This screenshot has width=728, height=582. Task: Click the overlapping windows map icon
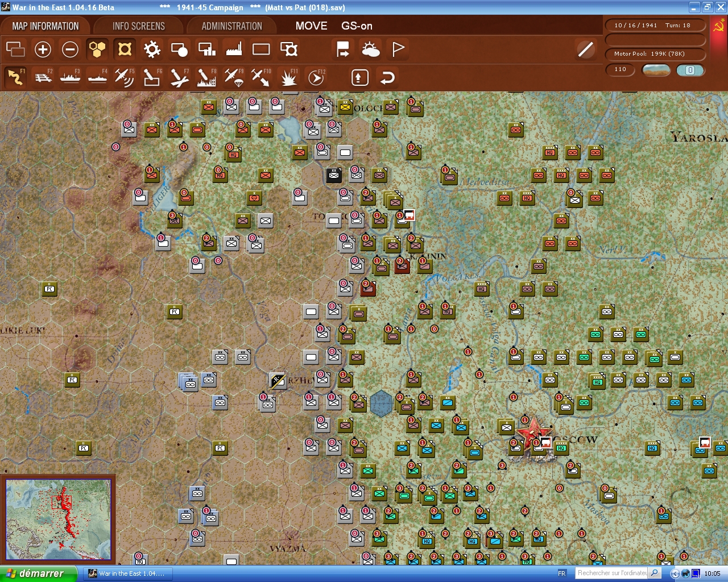point(15,49)
